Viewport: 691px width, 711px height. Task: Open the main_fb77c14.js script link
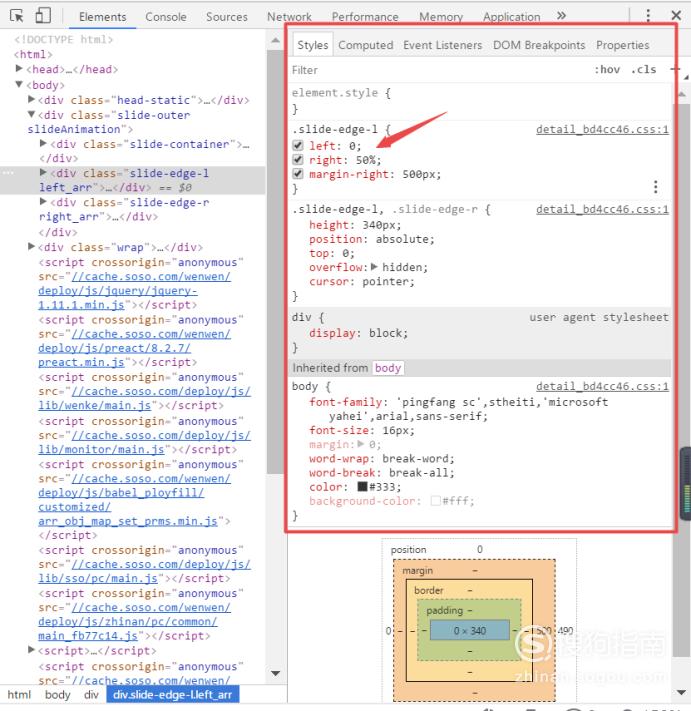pos(135,622)
